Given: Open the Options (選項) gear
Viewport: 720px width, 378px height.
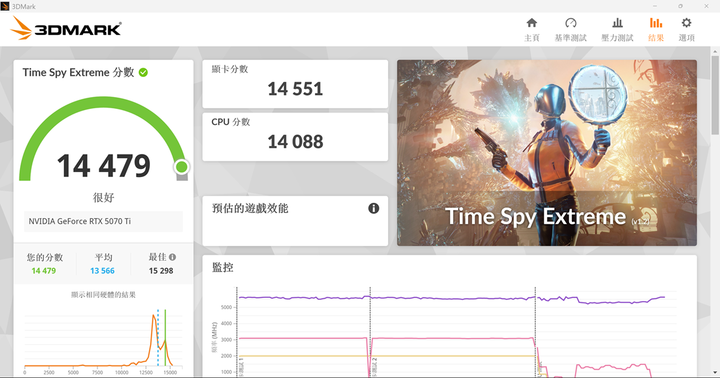Looking at the screenshot, I should coord(686,29).
